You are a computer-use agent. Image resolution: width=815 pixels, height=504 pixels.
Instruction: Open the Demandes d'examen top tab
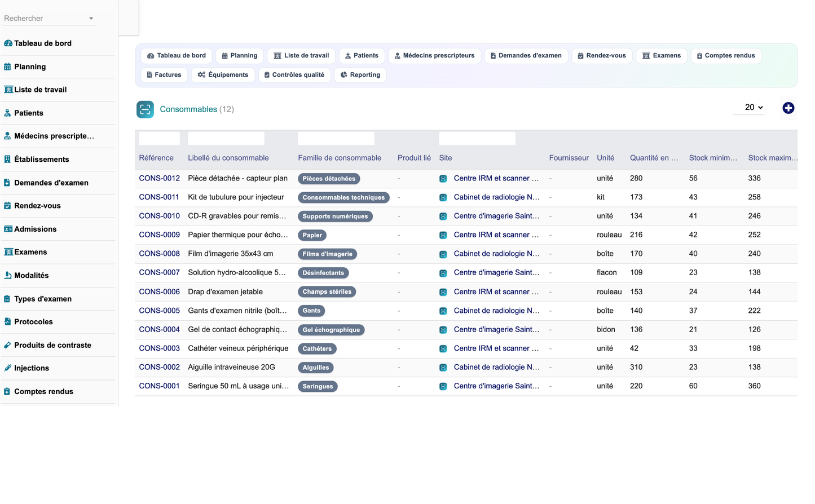tap(526, 56)
